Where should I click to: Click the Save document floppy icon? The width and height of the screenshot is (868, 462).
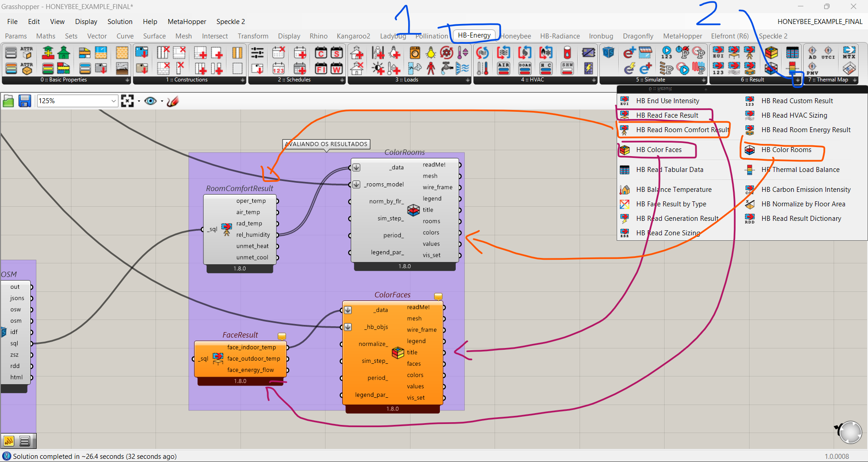(x=24, y=101)
